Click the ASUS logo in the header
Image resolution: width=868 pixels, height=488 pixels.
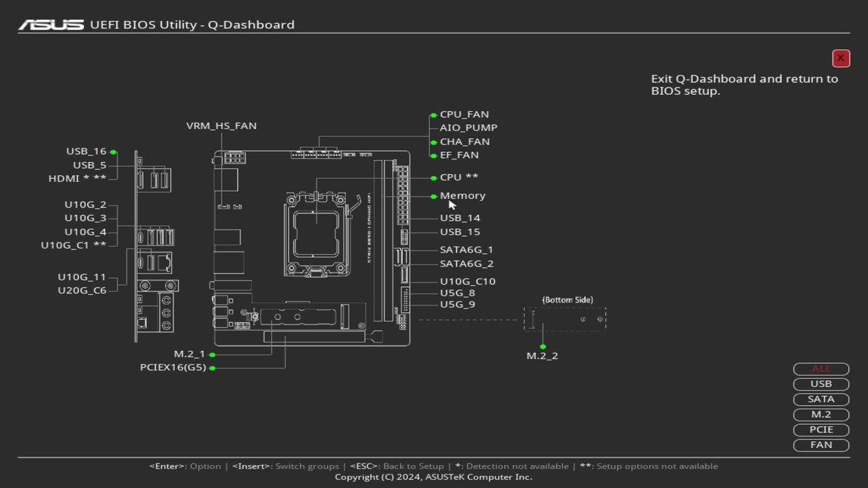pos(51,24)
